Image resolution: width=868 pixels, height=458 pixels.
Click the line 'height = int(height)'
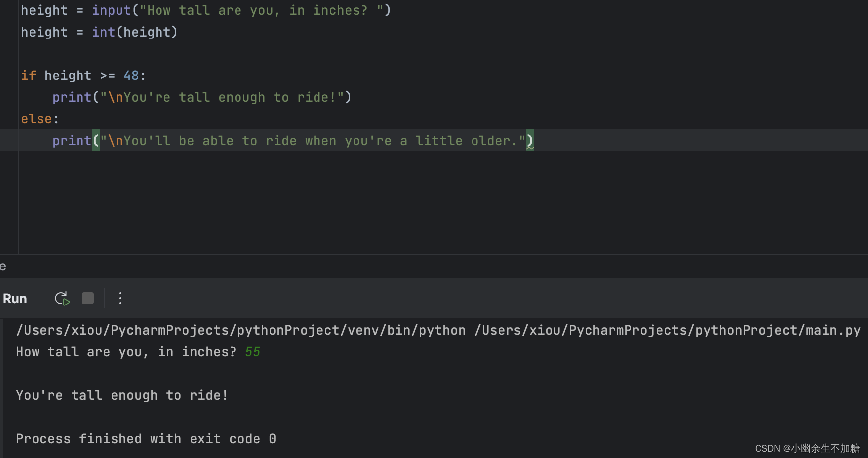(99, 32)
